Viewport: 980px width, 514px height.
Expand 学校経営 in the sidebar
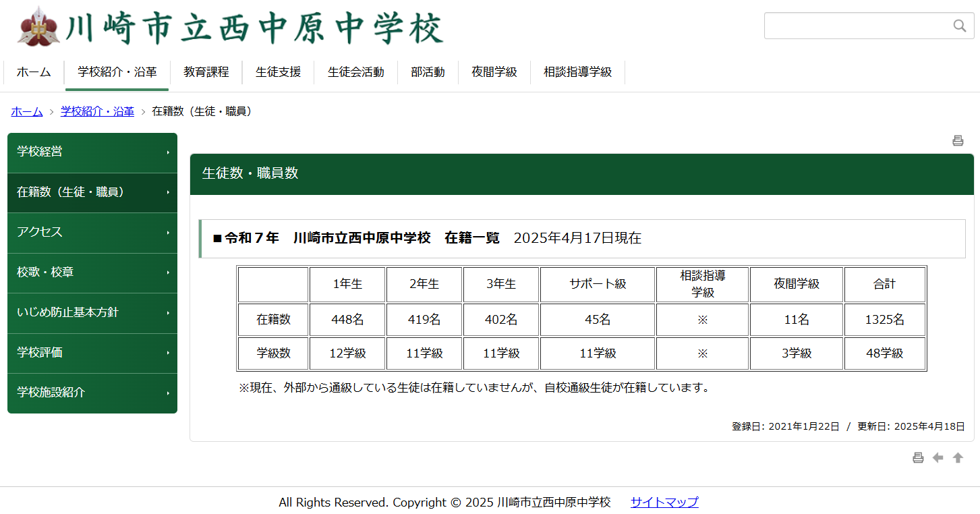(x=92, y=152)
